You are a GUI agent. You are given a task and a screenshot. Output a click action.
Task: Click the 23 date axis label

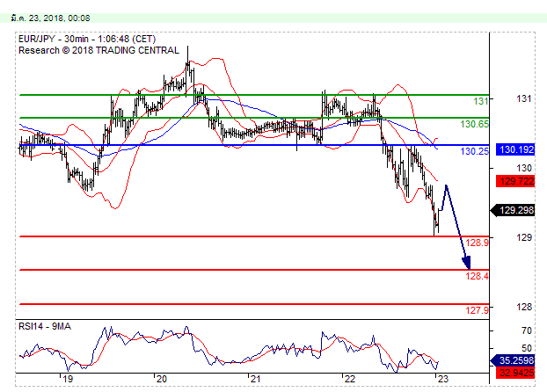click(x=442, y=379)
